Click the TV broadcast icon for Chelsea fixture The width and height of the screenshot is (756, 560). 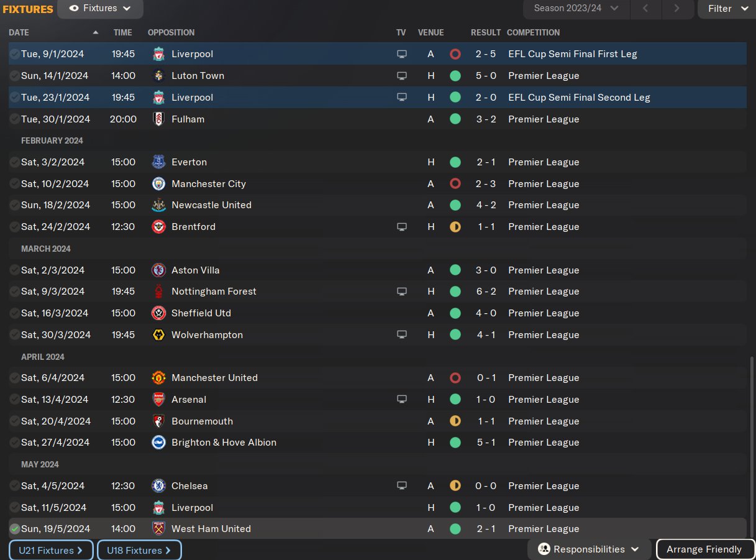(402, 486)
